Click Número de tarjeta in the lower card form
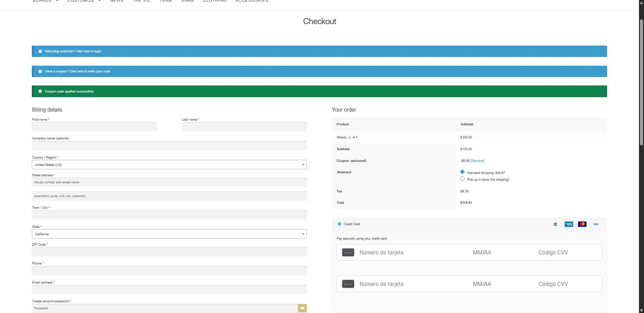This screenshot has width=644, height=313. click(381, 284)
